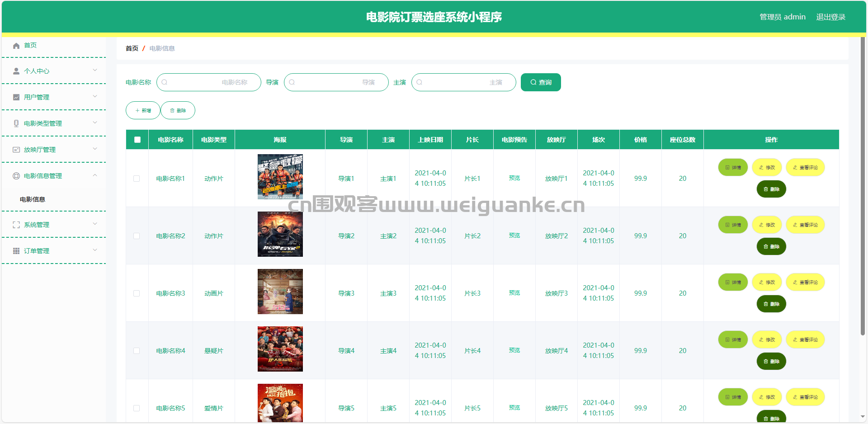Expand the 个人中心 menu chevron
The height and width of the screenshot is (424, 868).
pyautogui.click(x=95, y=70)
